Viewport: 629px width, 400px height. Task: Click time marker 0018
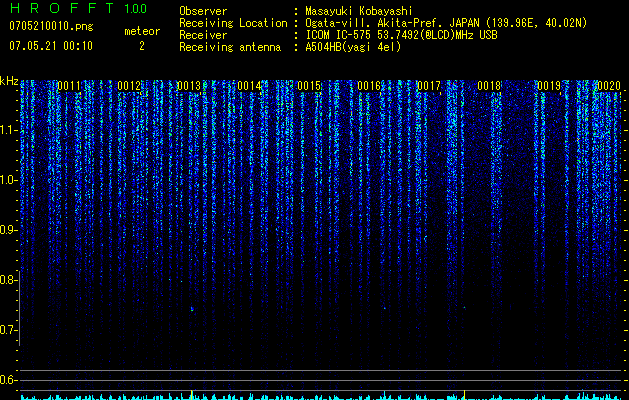pyautogui.click(x=489, y=86)
